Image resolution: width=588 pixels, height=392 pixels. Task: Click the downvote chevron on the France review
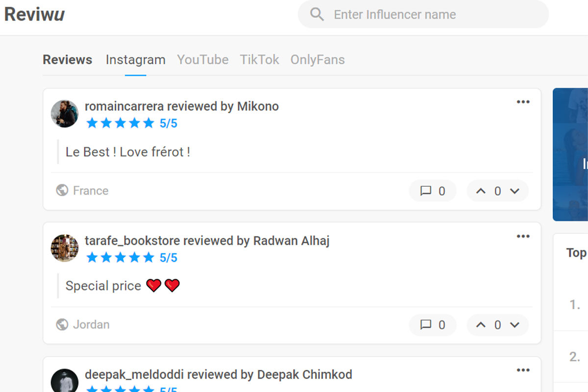[515, 191]
